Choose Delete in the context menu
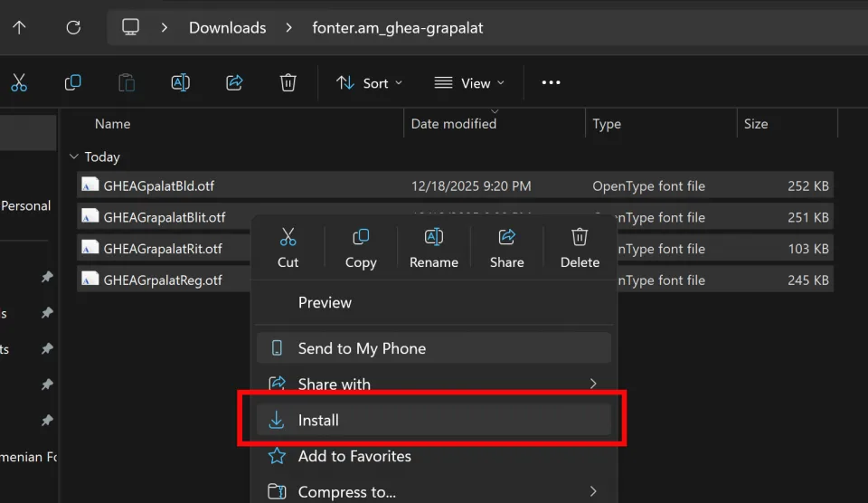This screenshot has height=503, width=868. (580, 248)
